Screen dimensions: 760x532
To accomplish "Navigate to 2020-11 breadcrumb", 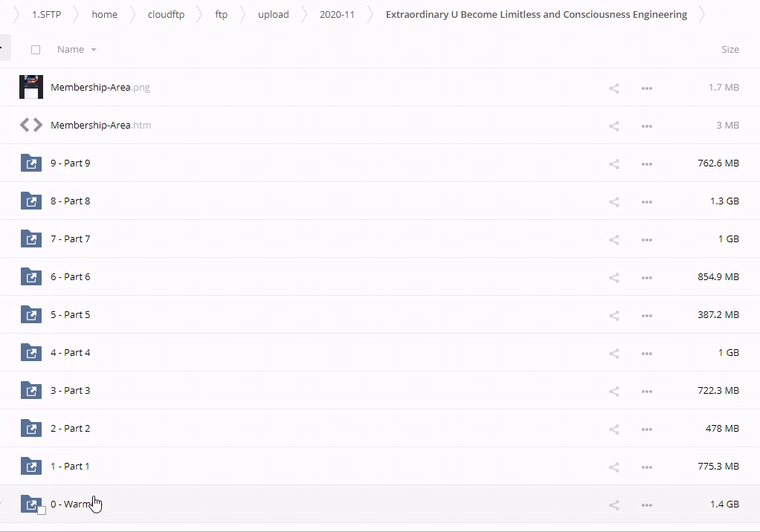I will coord(337,14).
